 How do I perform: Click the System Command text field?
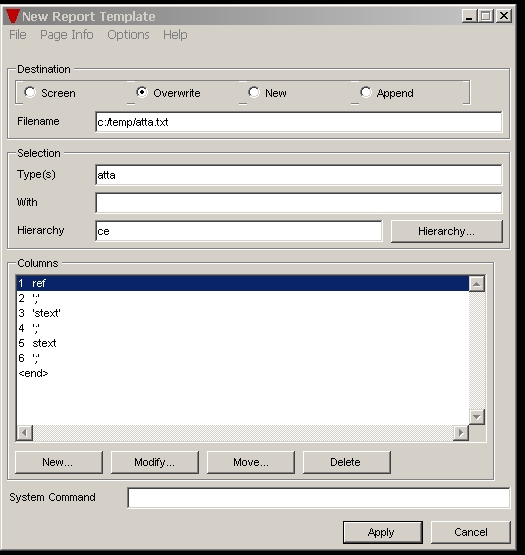(319, 498)
